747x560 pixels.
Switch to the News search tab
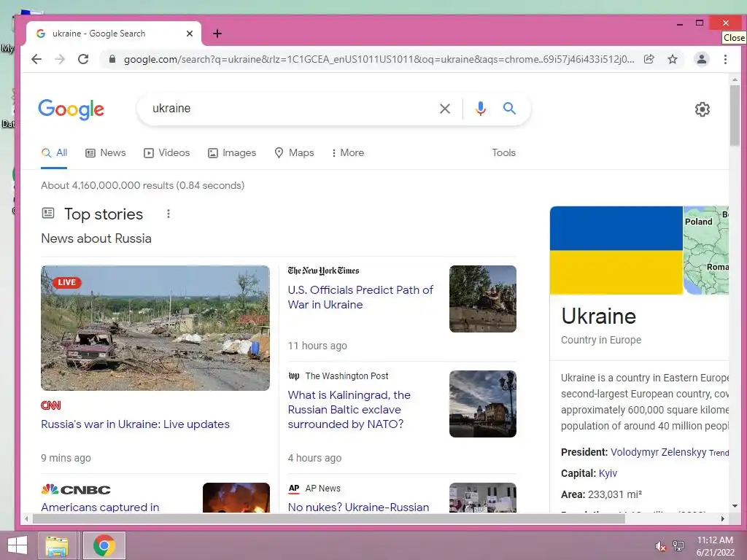click(105, 153)
